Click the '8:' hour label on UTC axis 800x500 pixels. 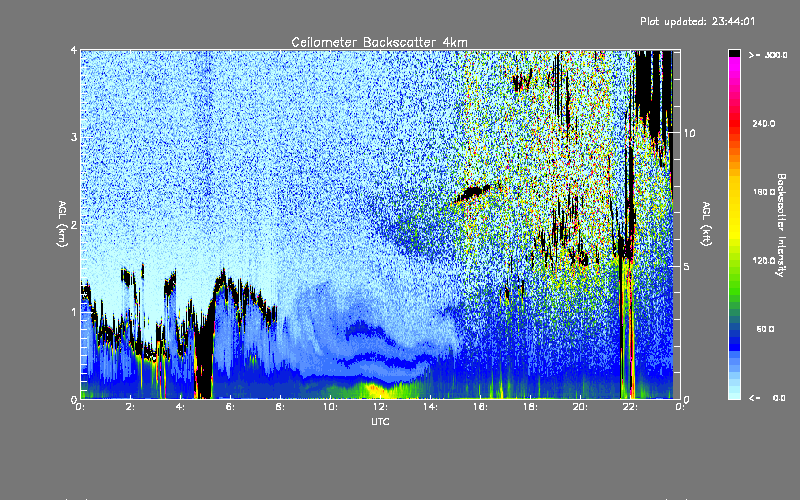[x=280, y=407]
